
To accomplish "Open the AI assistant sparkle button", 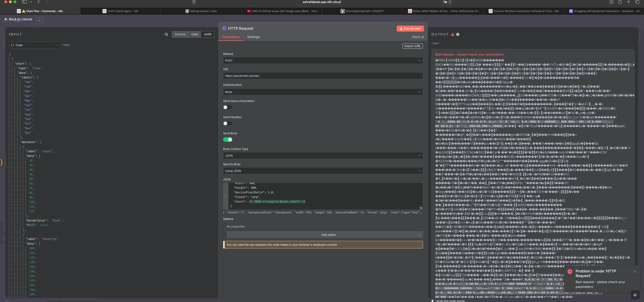I will (x=635, y=295).
